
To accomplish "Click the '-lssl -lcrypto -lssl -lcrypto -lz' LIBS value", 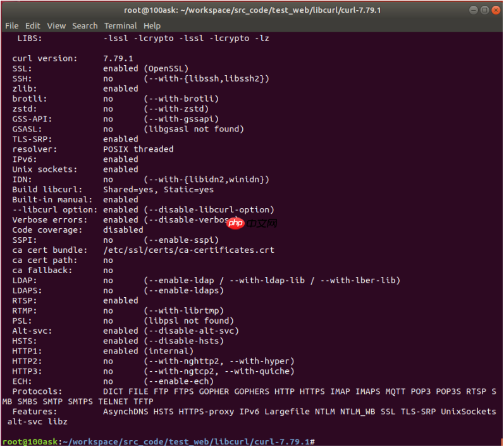I will pyautogui.click(x=186, y=38).
